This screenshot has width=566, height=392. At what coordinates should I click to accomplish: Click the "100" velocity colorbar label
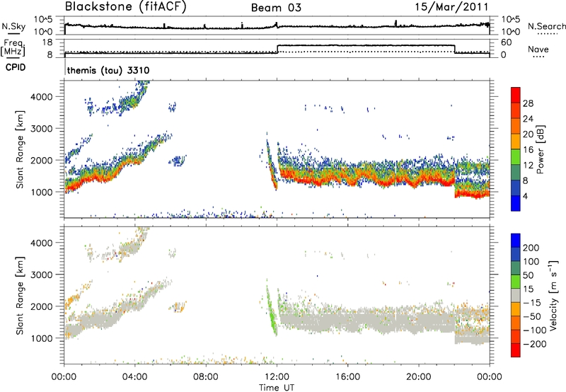click(x=531, y=262)
